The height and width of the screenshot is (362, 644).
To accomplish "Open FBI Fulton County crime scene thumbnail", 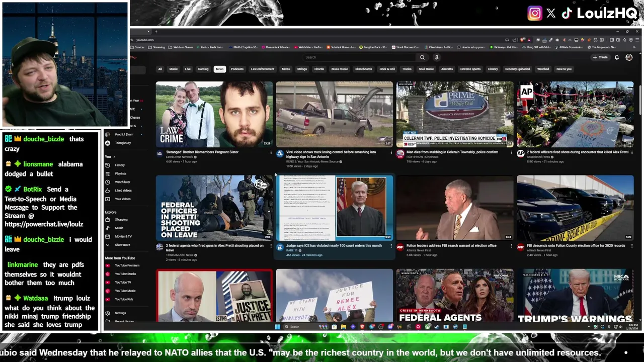I will click(x=575, y=208).
